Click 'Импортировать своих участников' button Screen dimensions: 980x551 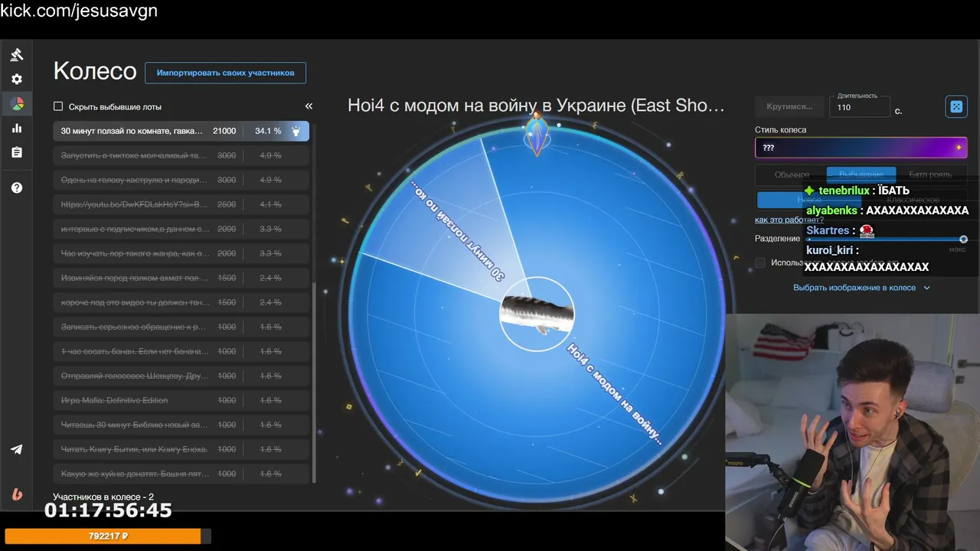[x=225, y=73]
